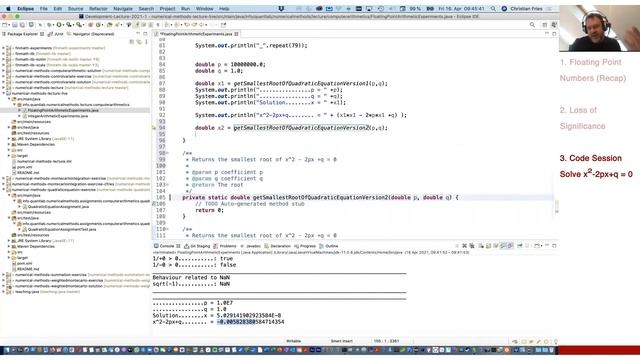The image size is (640, 360).
Task: Click the Debug toolbar icon
Action: [49, 25]
